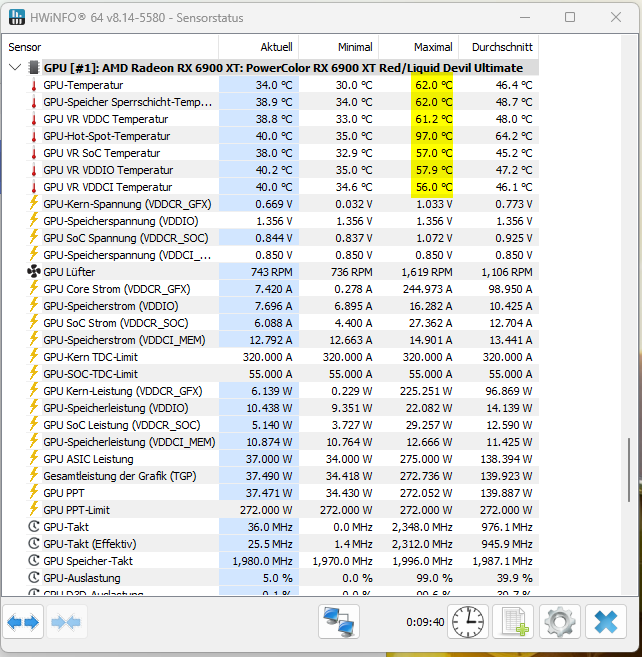Click the Minimal column header
Image resolution: width=642 pixels, height=657 pixels.
point(339,47)
